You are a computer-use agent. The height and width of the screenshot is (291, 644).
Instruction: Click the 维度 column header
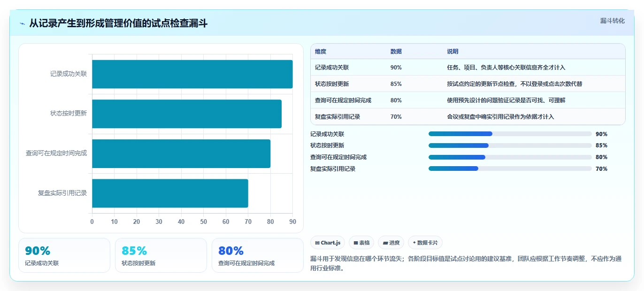(x=321, y=52)
